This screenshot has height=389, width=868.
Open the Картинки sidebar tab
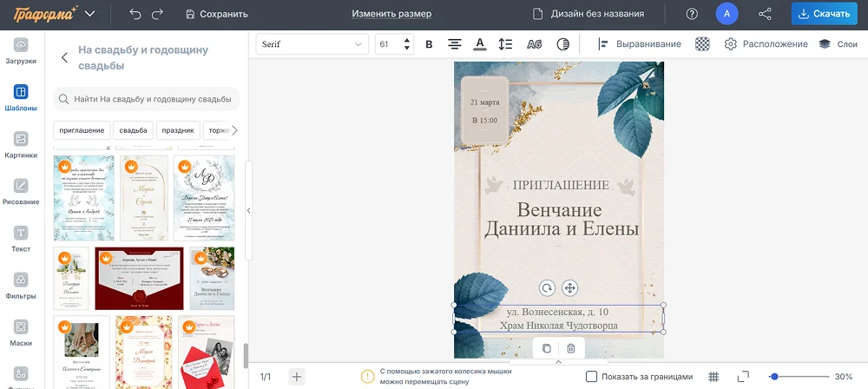[21, 144]
